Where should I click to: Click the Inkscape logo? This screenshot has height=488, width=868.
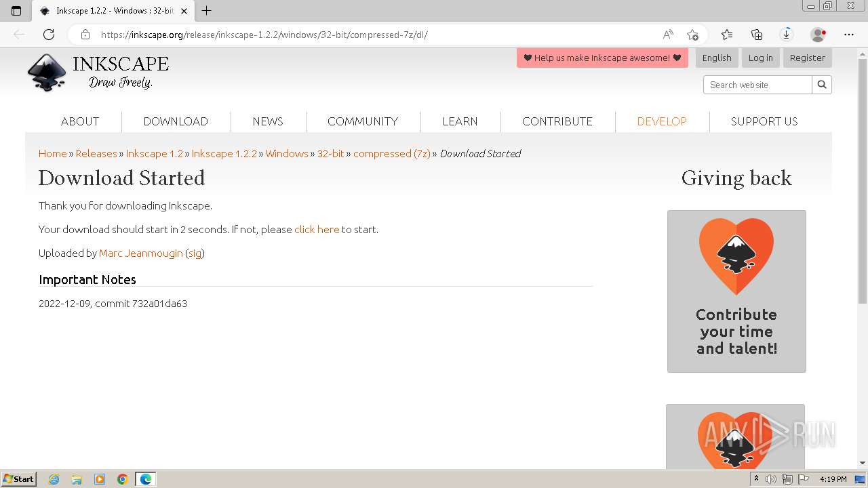tap(98, 73)
